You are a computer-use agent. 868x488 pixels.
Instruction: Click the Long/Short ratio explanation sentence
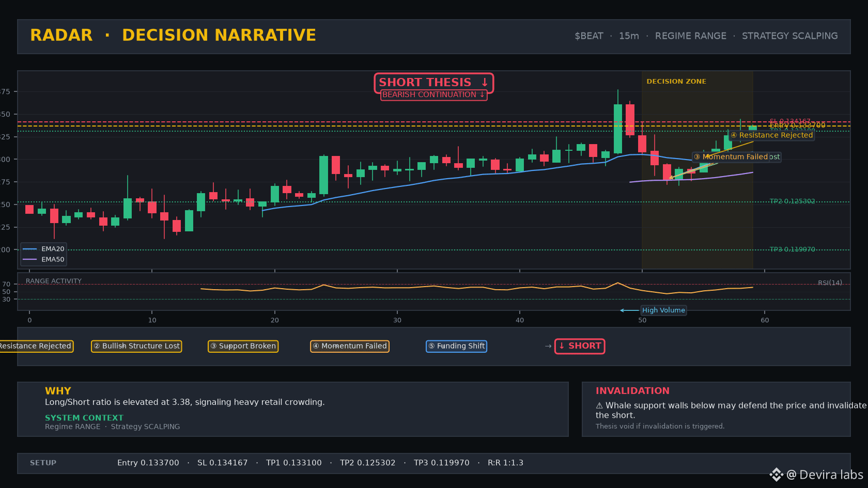(185, 402)
